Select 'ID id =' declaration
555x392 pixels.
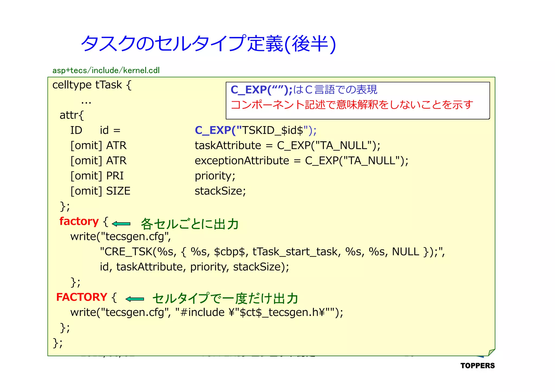click(x=95, y=130)
